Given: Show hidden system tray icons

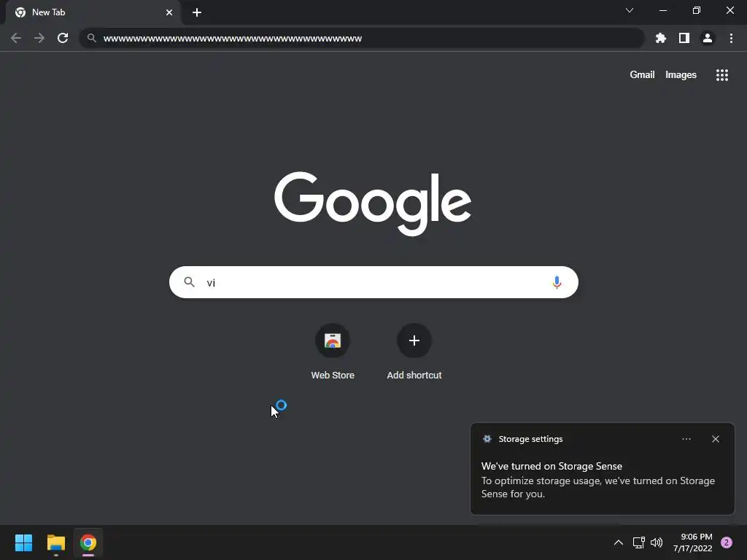Looking at the screenshot, I should 618,542.
